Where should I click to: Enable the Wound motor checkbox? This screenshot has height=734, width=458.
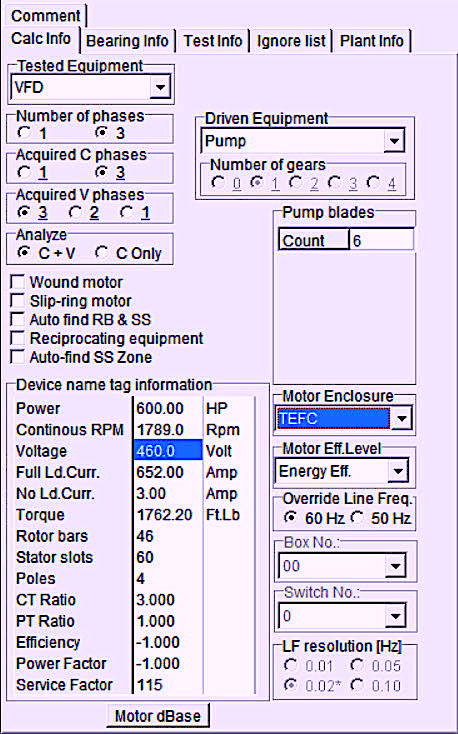pyautogui.click(x=17, y=282)
